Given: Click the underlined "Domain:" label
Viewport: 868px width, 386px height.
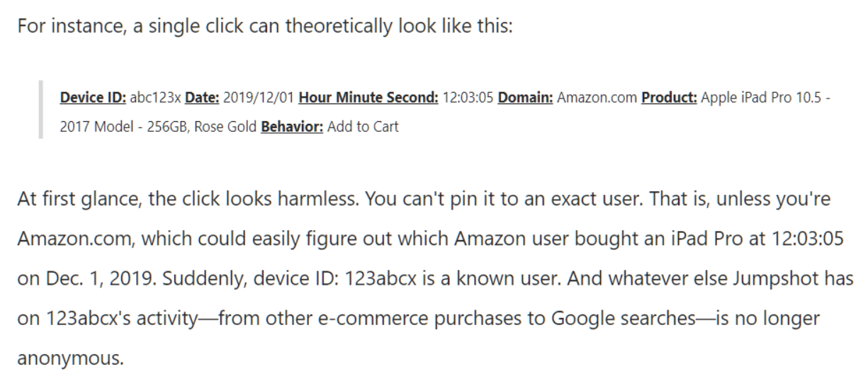Looking at the screenshot, I should tap(525, 98).
